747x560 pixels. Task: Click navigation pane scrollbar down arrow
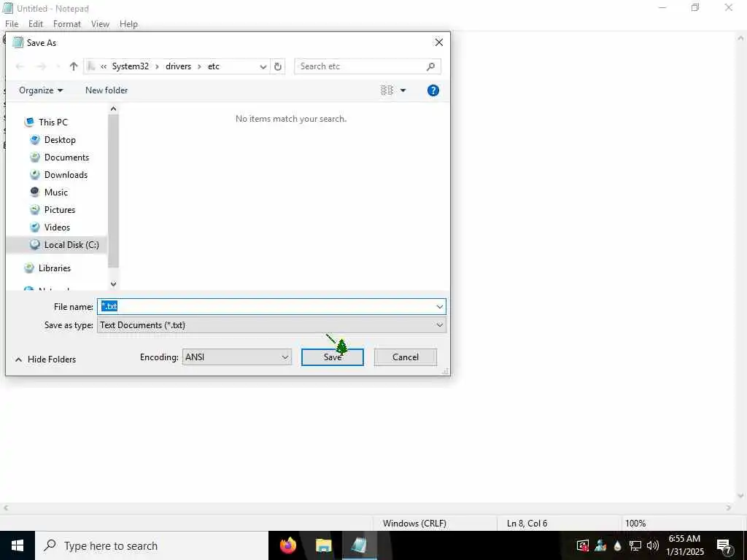[113, 284]
